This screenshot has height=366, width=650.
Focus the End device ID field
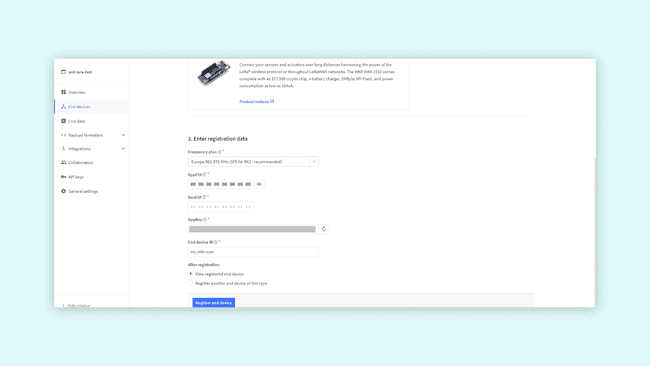tap(253, 252)
